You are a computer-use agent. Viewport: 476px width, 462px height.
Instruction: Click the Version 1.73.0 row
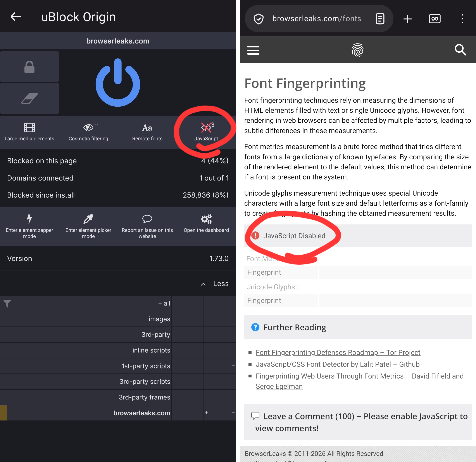pyautogui.click(x=118, y=258)
